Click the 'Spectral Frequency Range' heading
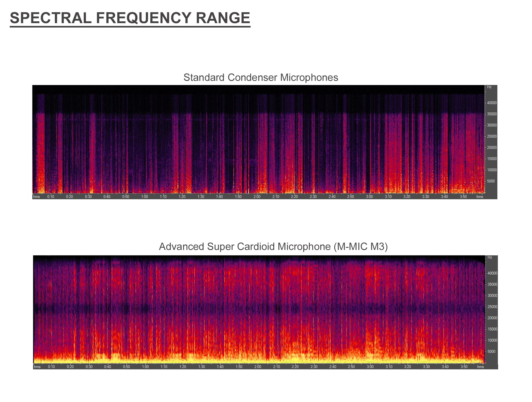This screenshot has width=532, height=402. pos(130,18)
